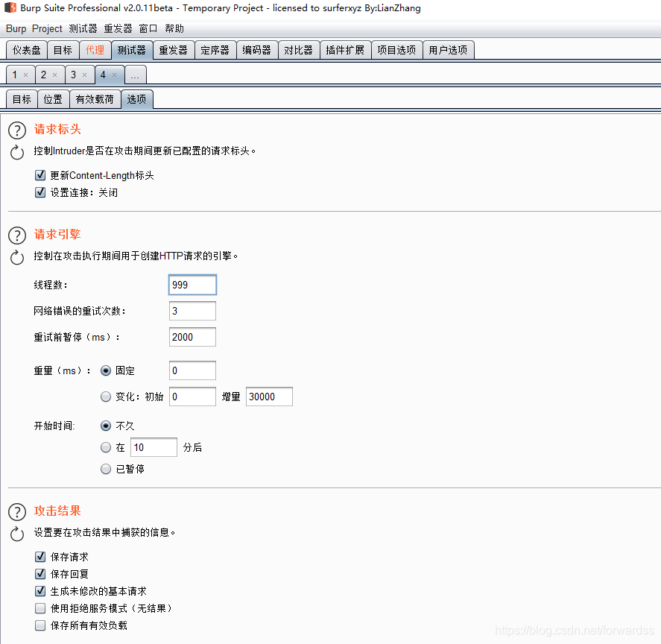Switch to 编码器 tab

[x=257, y=50]
